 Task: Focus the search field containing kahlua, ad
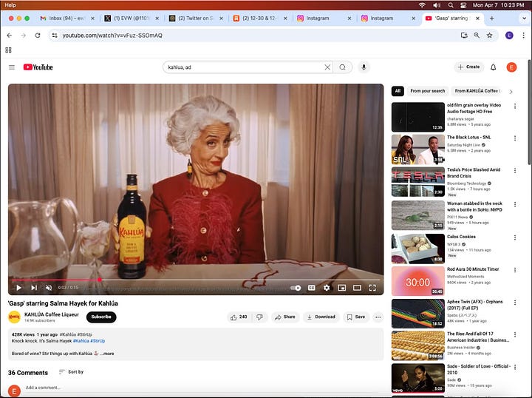click(x=245, y=67)
